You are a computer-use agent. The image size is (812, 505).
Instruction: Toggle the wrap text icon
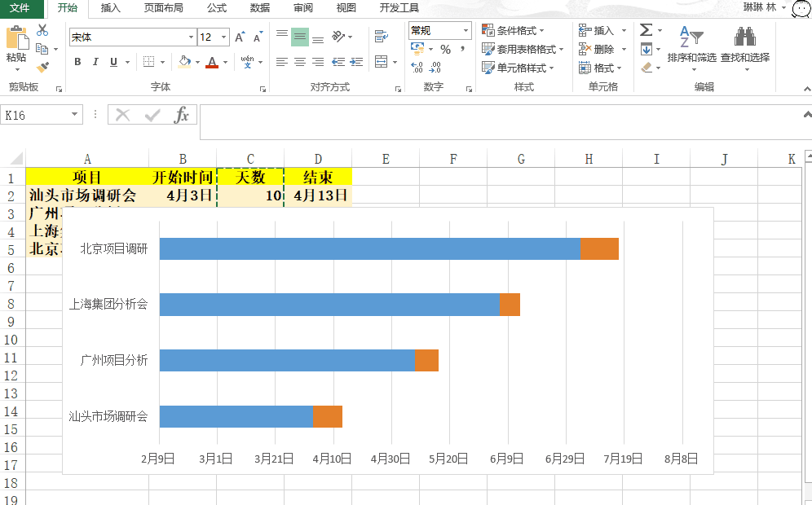pyautogui.click(x=382, y=36)
